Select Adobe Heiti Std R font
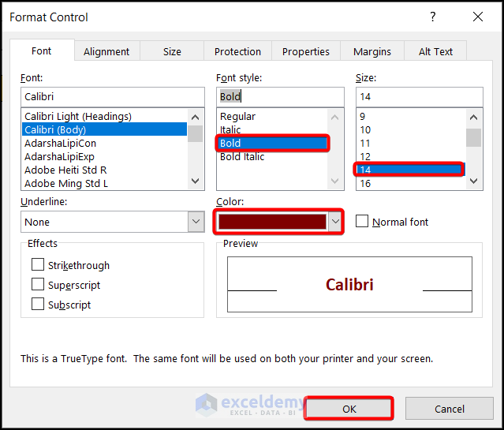This screenshot has height=430, width=504. [x=65, y=170]
